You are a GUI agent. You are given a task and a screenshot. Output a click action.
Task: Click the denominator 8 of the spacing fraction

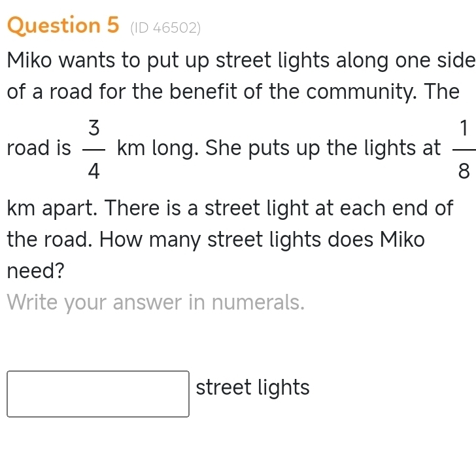click(x=464, y=171)
